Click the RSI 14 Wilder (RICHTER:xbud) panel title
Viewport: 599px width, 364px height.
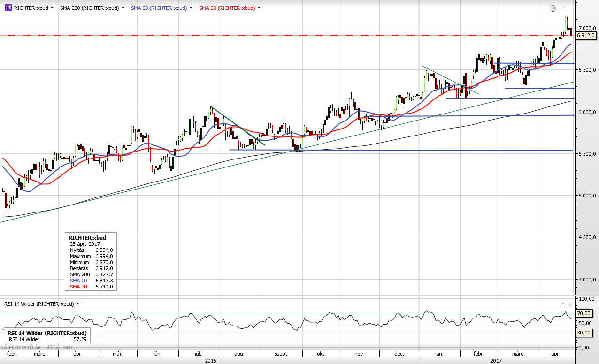pos(39,303)
